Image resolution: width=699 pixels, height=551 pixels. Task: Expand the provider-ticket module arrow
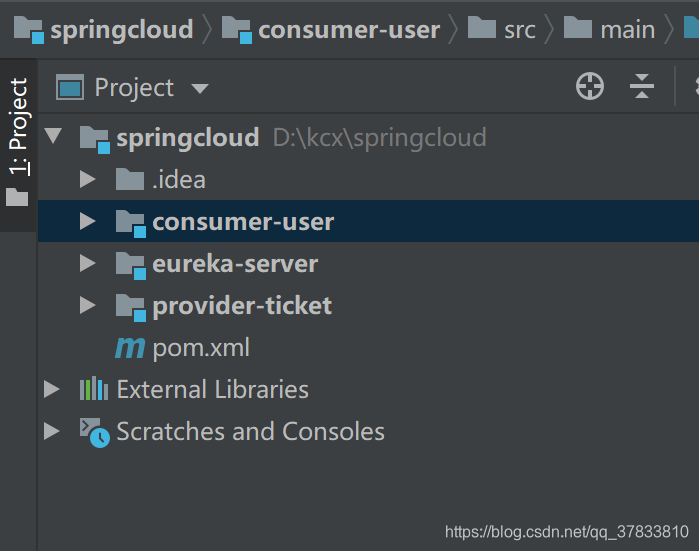[87, 305]
